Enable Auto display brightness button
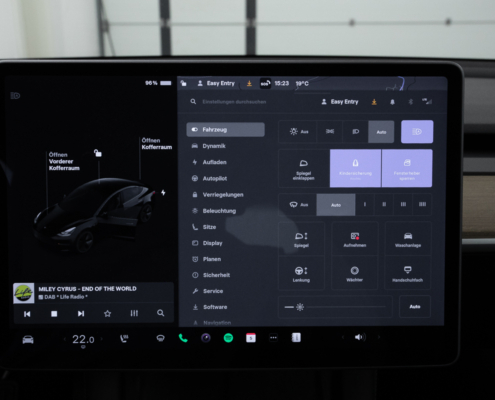This screenshot has height=400, width=495. click(x=415, y=306)
